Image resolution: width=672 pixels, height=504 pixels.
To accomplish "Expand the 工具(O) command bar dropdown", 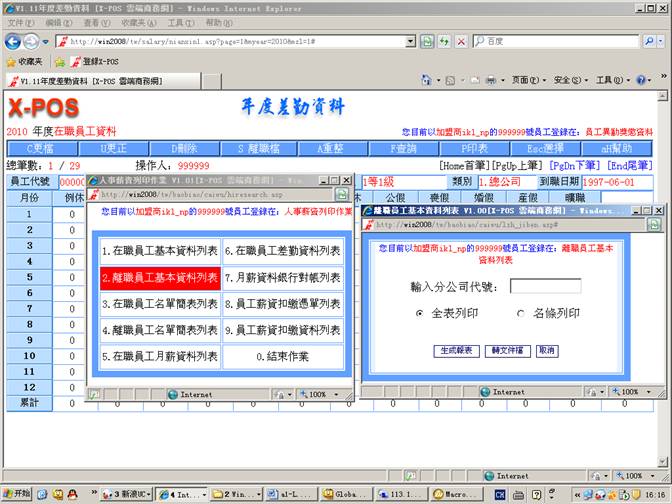I will click(x=612, y=80).
